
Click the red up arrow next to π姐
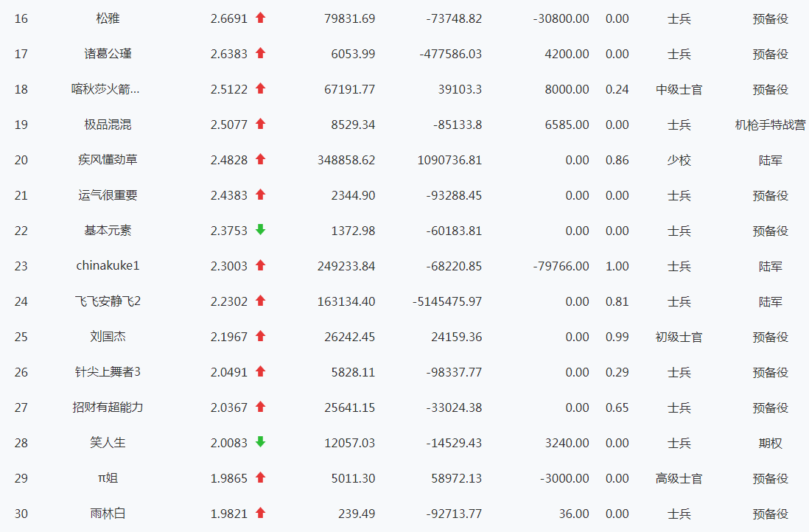[x=260, y=477]
